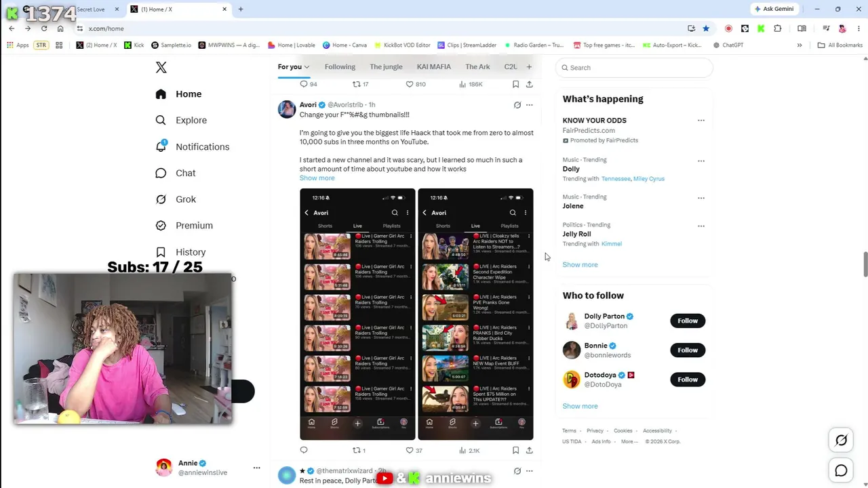Open more options for Jolene trend
Image resolution: width=868 pixels, height=488 pixels.
click(x=701, y=198)
